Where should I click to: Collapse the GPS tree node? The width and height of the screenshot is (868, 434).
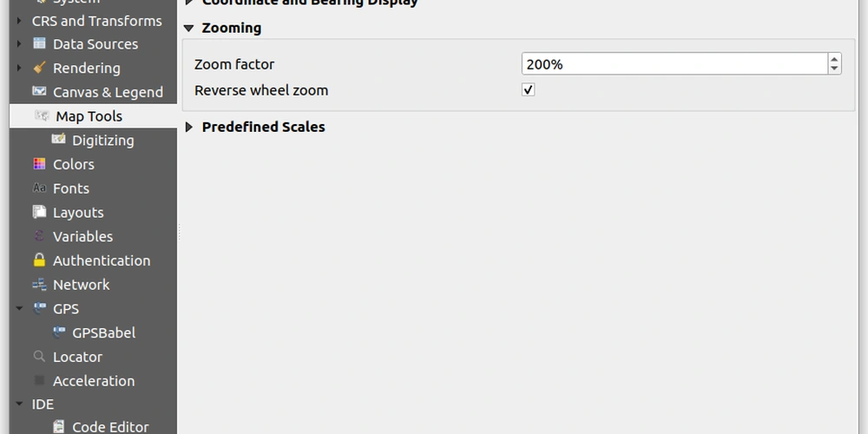pos(19,308)
